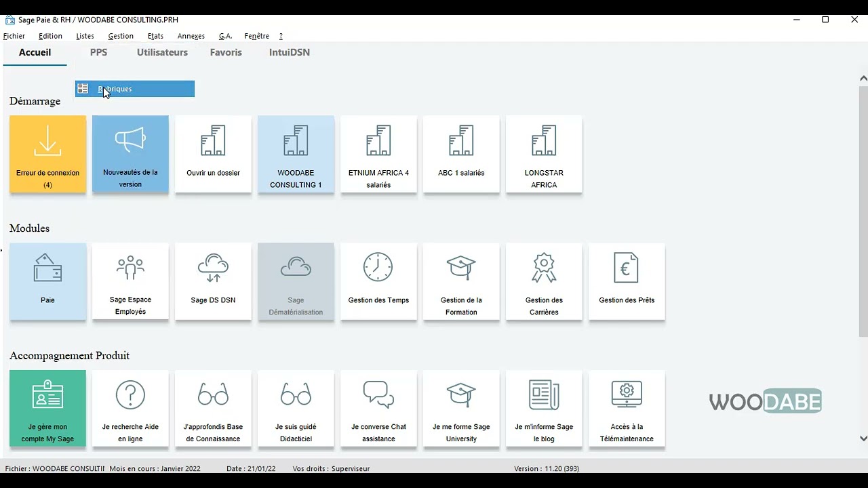Open Je me forme Sage University
The width and height of the screenshot is (868, 488).
[461, 409]
